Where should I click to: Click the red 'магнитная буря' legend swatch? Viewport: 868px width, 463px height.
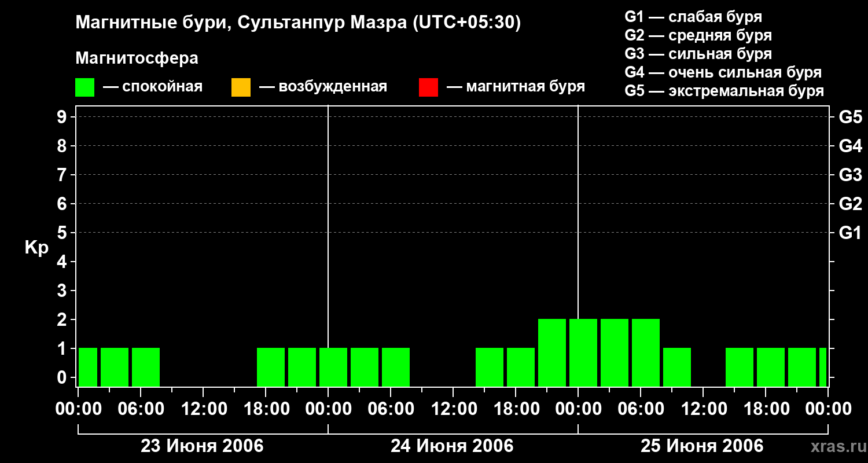point(428,87)
